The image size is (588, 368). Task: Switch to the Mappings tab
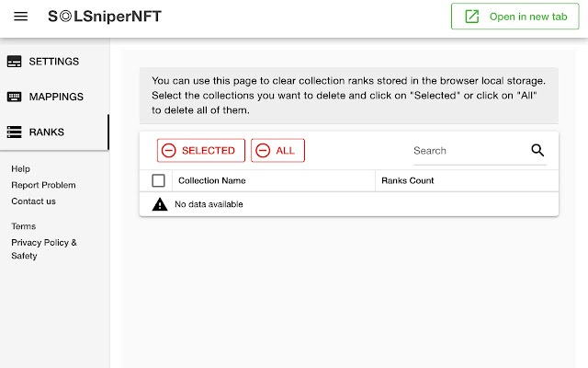point(54,97)
